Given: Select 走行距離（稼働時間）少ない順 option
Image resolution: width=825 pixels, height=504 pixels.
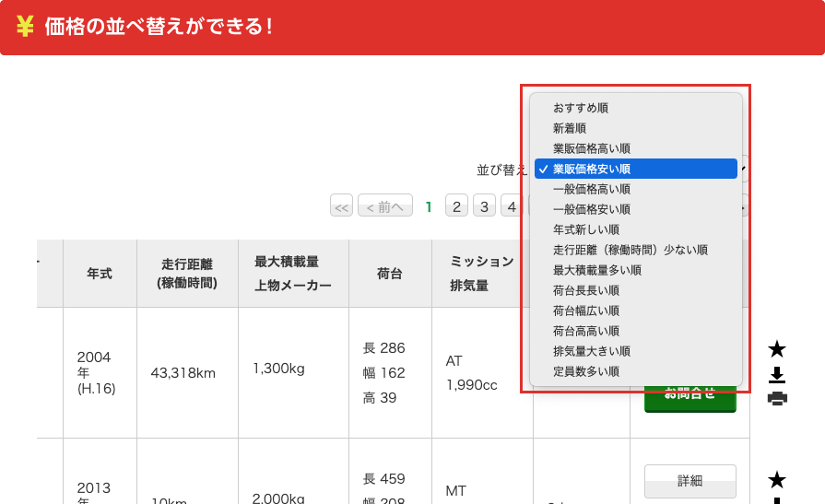Looking at the screenshot, I should coord(630,250).
